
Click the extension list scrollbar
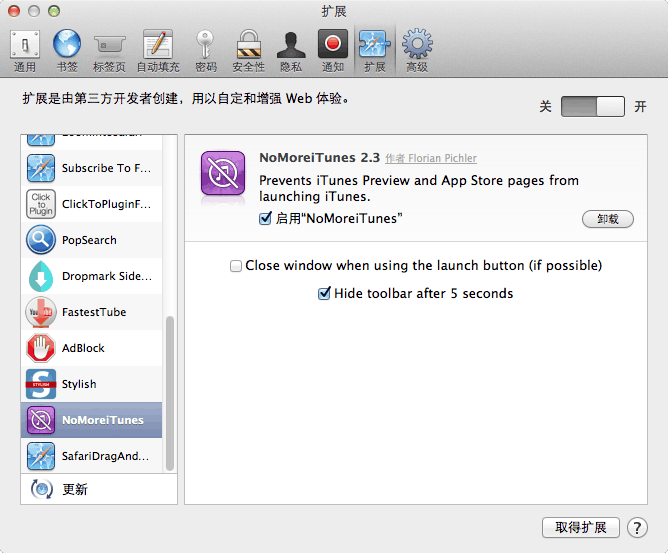(170, 394)
